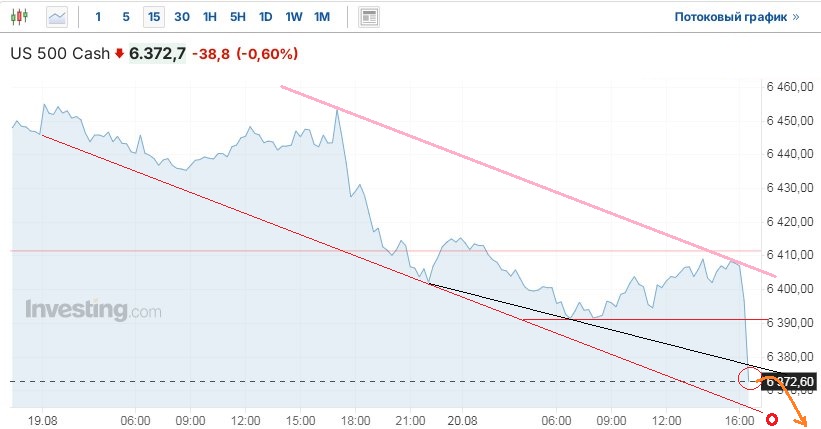Viewport: 821px width, 429px height.
Task: Click the red down arrow beside US 500 Cash
Action: pos(120,54)
